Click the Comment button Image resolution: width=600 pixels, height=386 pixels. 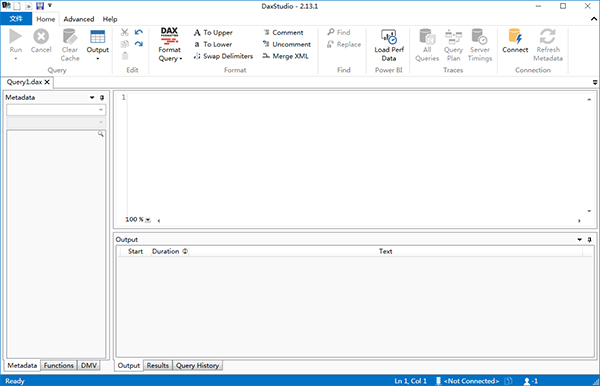284,33
